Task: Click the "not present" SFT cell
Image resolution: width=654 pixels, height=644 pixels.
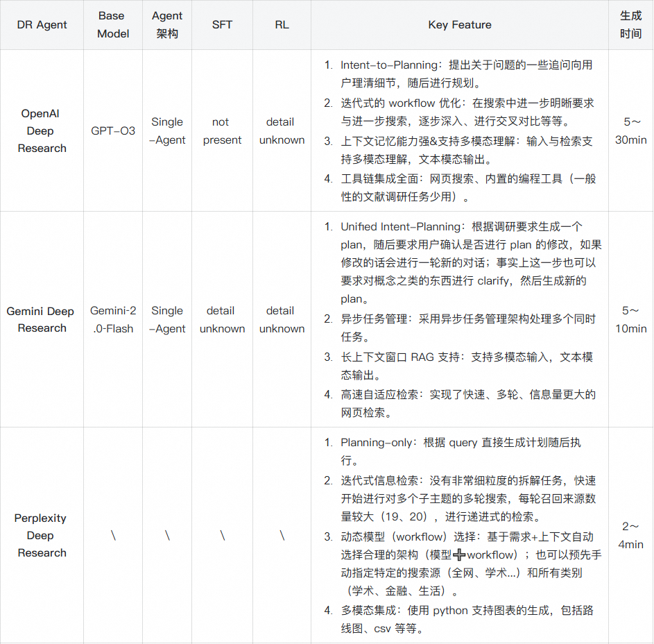Action: point(221,130)
